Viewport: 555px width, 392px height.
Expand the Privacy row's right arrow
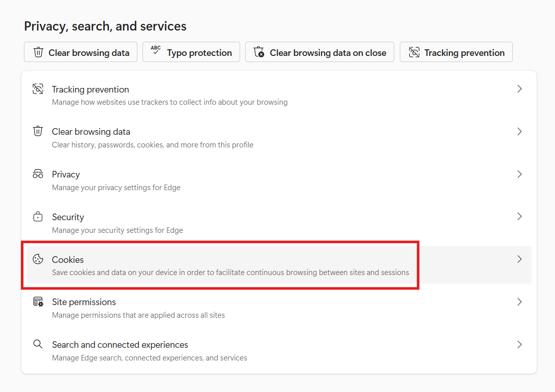[519, 174]
